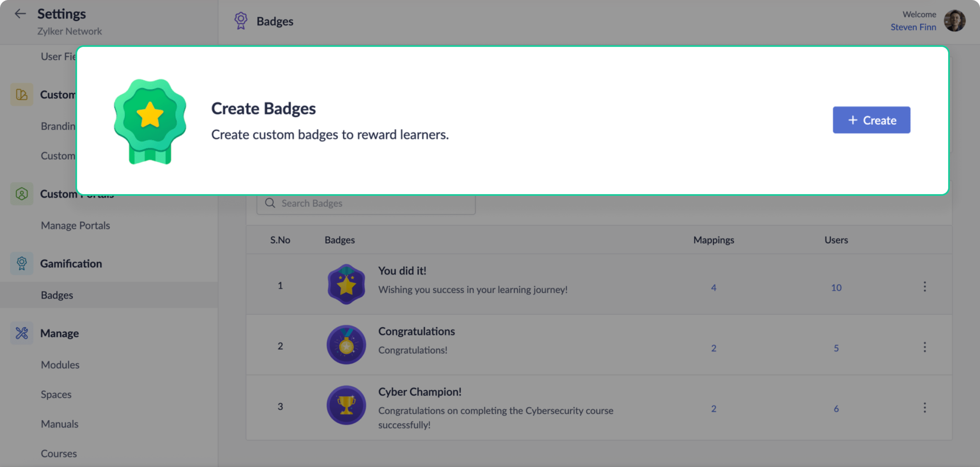Click the Congratulations medal badge thumbnail
Viewport: 980px width, 467px height.
coord(346,344)
